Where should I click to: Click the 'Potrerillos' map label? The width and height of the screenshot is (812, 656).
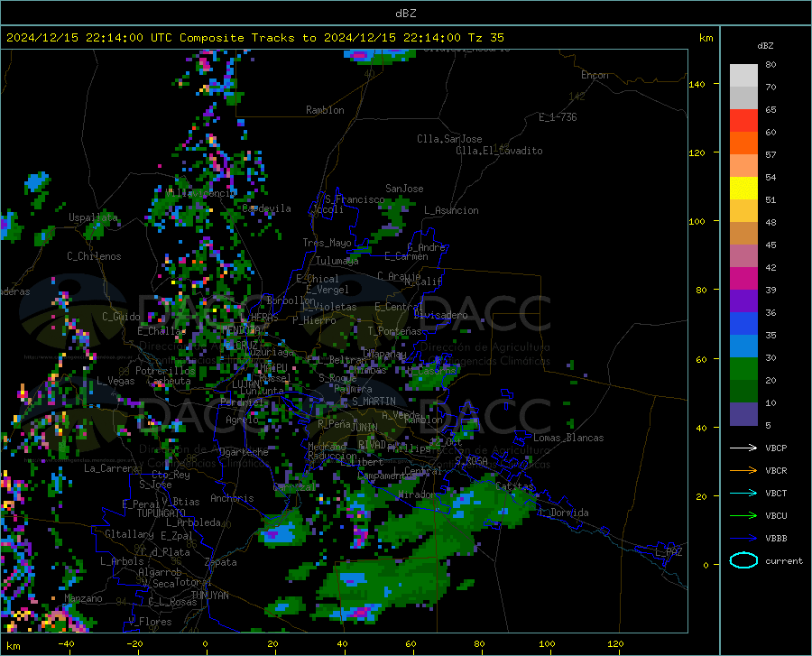coord(165,371)
